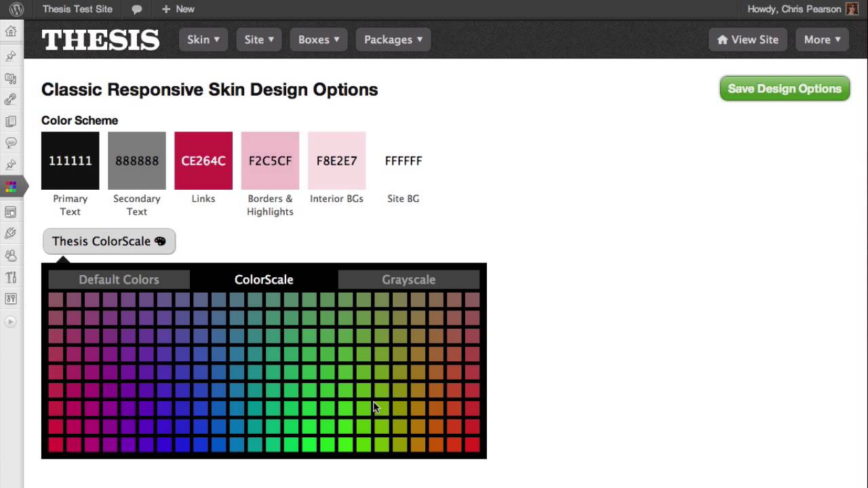The width and height of the screenshot is (868, 488).
Task: Click the FFFFFF Site BG color field
Action: pos(403,161)
